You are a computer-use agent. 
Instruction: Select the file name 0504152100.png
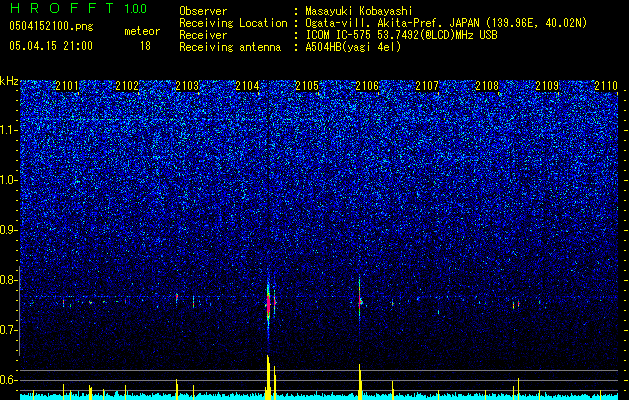(51, 26)
